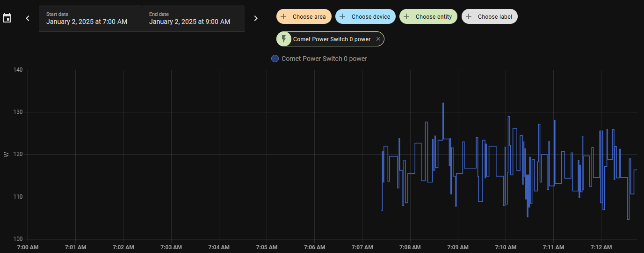The height and width of the screenshot is (253, 644).
Task: Click the plus icon on the Choose device chip
Action: [x=342, y=16]
